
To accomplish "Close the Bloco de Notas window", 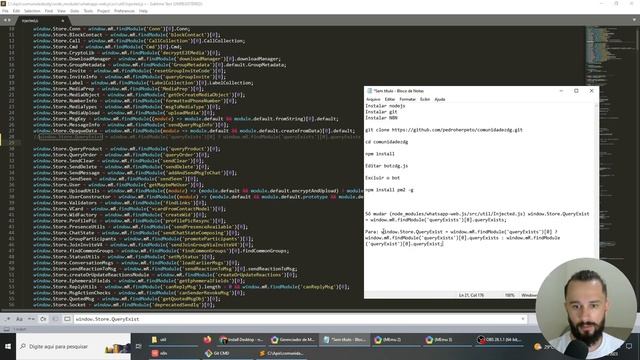I will 591,91.
